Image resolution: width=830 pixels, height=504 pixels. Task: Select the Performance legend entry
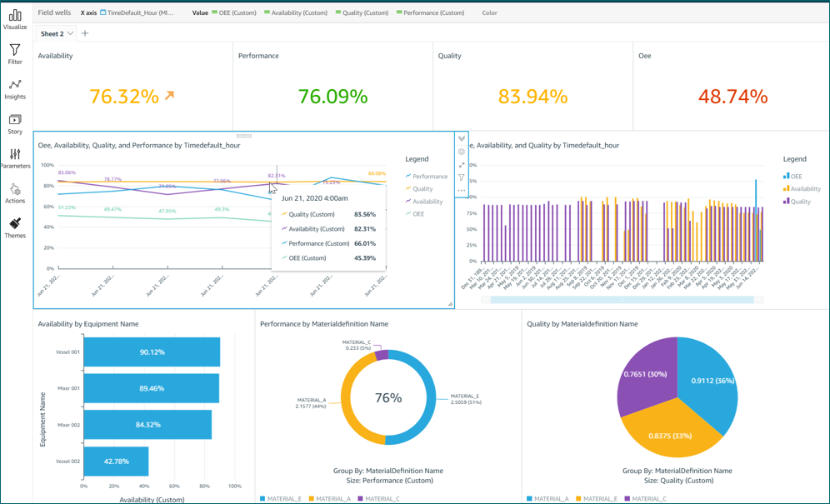(x=427, y=177)
